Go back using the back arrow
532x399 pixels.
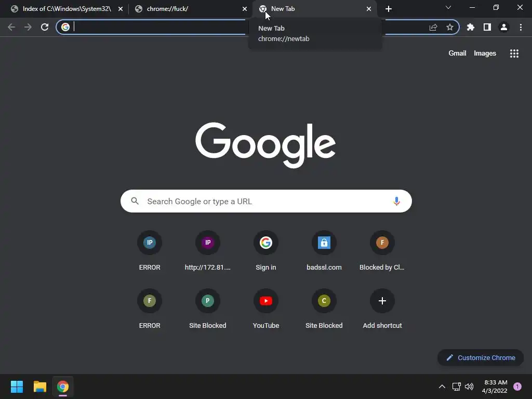[11, 27]
